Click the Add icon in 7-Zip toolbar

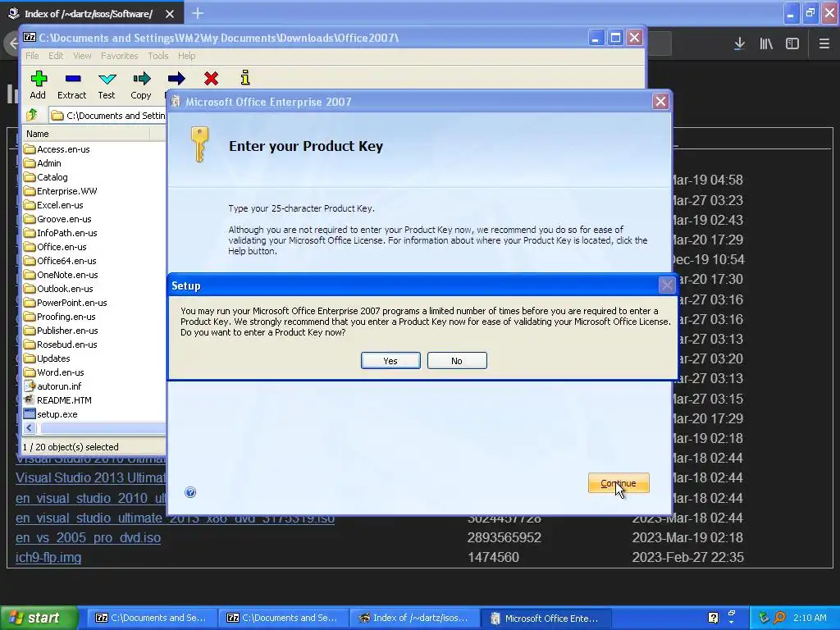[38, 79]
